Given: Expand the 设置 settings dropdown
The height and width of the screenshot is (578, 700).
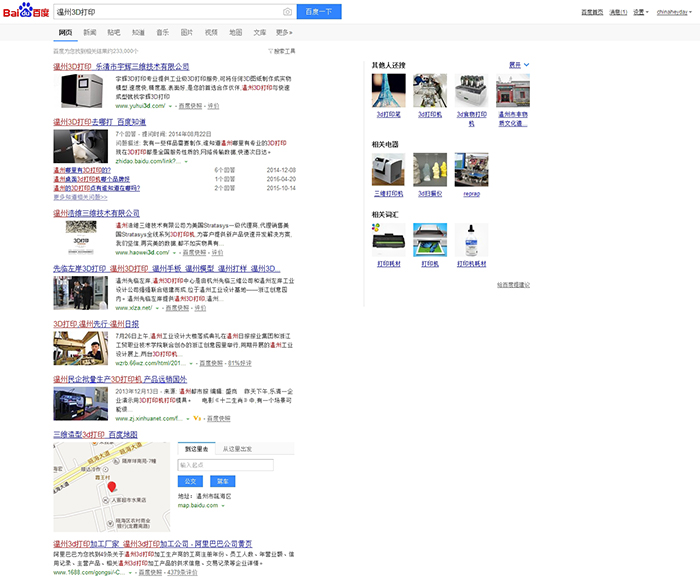Looking at the screenshot, I should coord(641,12).
